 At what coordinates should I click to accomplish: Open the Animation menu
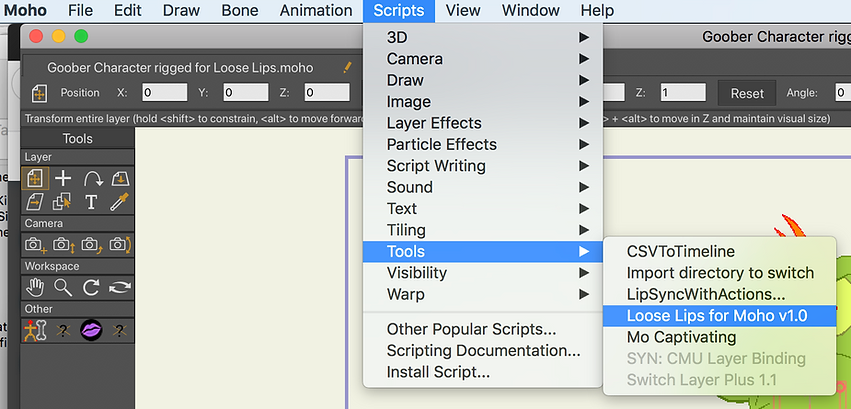[316, 10]
